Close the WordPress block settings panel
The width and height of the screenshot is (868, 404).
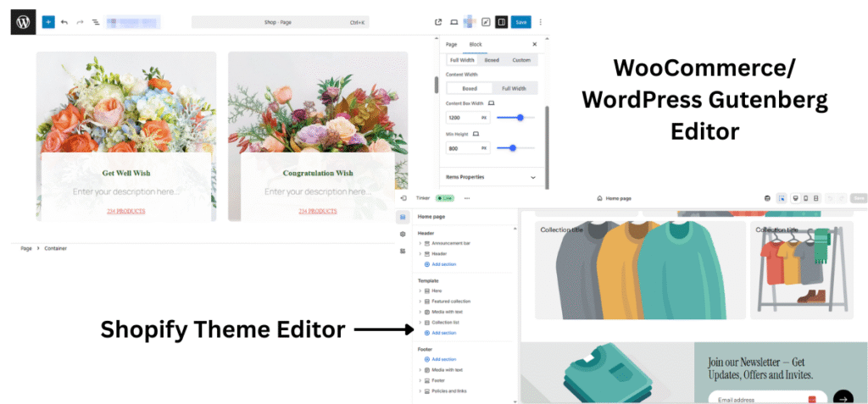[534, 44]
